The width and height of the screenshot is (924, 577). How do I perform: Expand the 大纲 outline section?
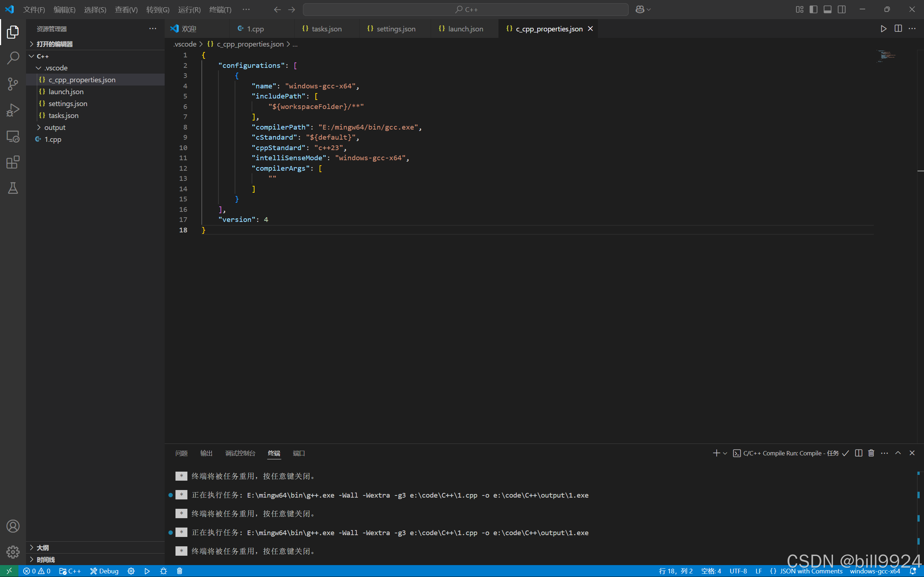click(x=42, y=548)
